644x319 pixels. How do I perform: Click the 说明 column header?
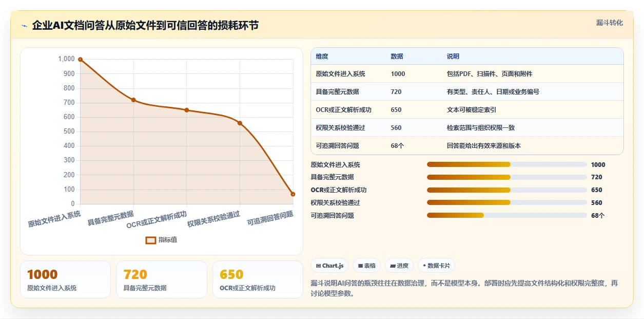[453, 57]
